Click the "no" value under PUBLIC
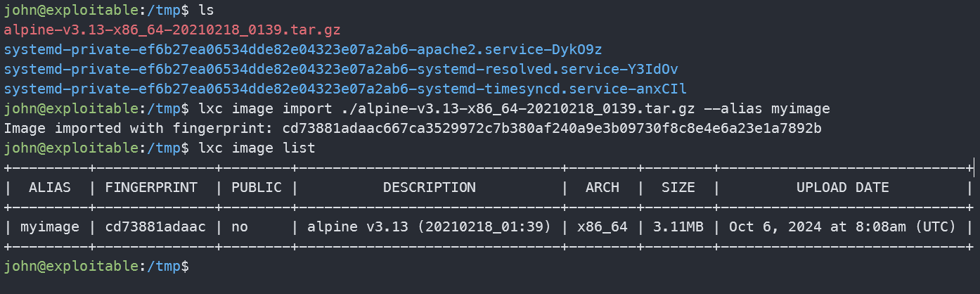This screenshot has height=294, width=980. [x=240, y=227]
